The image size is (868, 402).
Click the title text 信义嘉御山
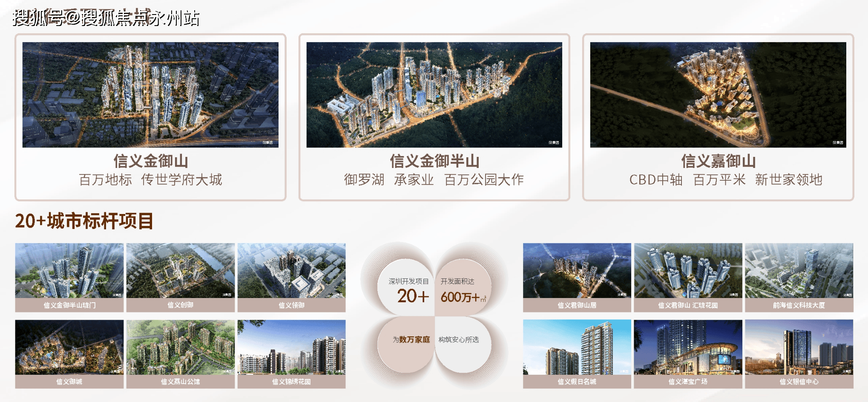719,161
